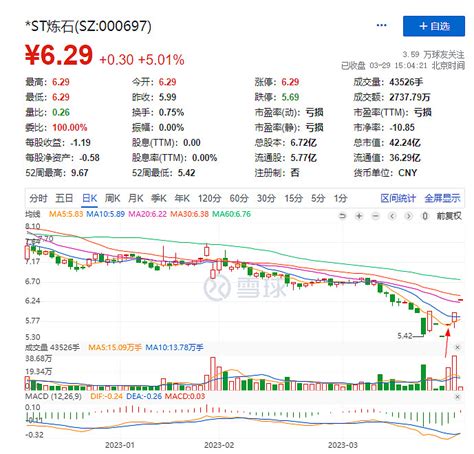The height and width of the screenshot is (454, 474).
Task: Select the 月K chart tab
Action: 136,198
